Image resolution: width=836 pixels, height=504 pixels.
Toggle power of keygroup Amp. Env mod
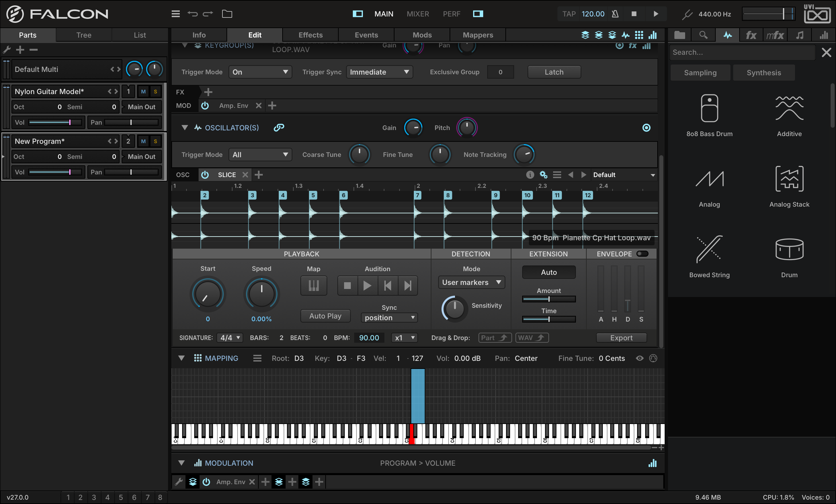pyautogui.click(x=205, y=106)
